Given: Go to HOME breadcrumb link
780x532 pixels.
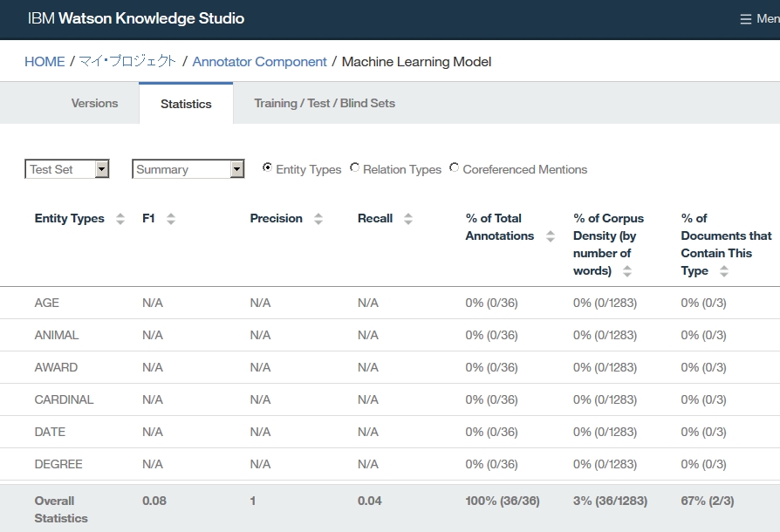Looking at the screenshot, I should pos(44,62).
